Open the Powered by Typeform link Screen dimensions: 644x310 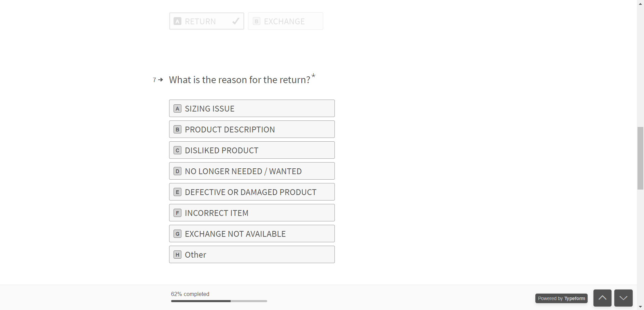(x=561, y=298)
